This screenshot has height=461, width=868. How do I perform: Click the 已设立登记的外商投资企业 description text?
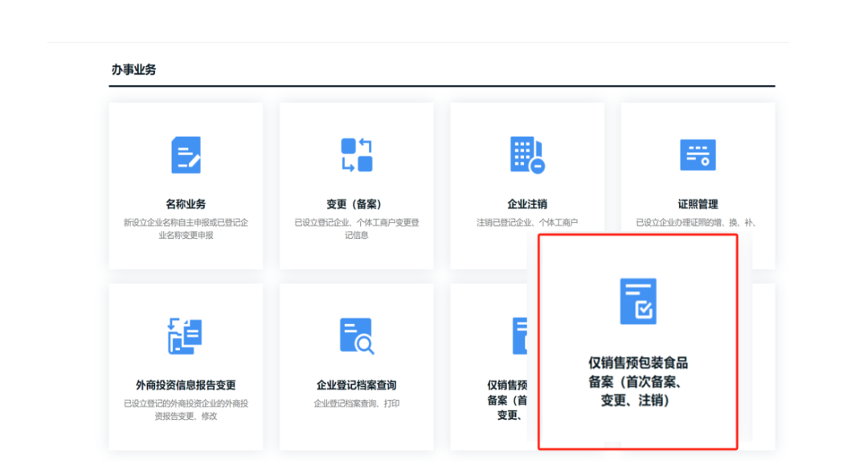(x=186, y=410)
